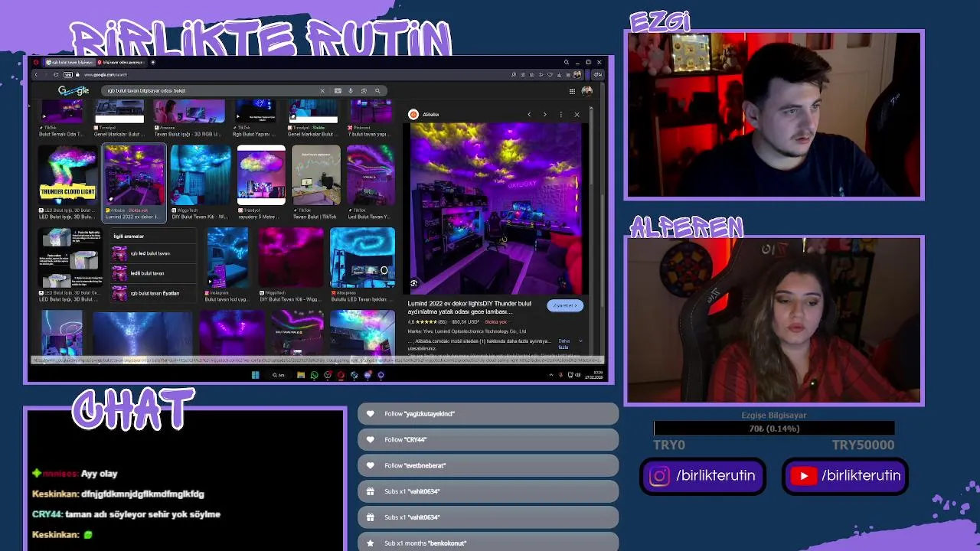Switch to the 'rgb bulut tavan bilgisayar' tab
The image size is (980, 551).
(70, 62)
